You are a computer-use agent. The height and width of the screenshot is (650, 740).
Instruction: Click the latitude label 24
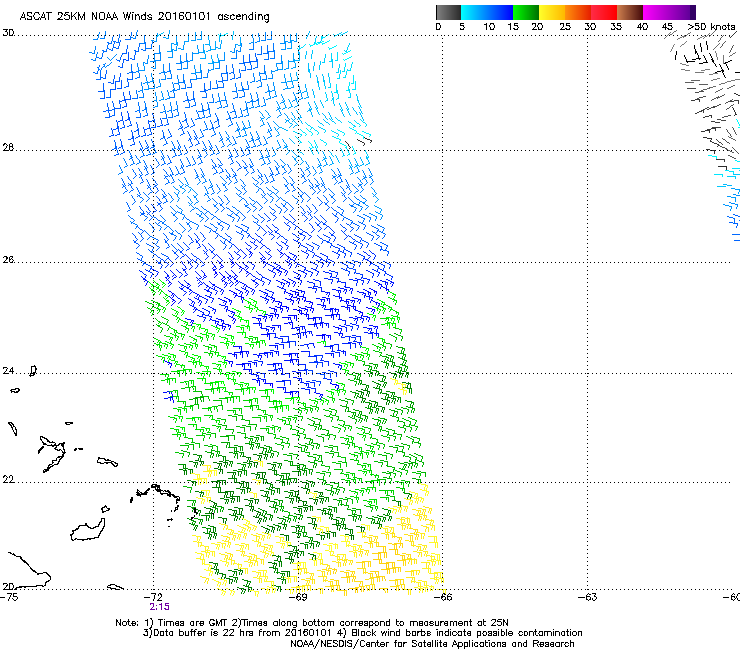(x=8, y=371)
